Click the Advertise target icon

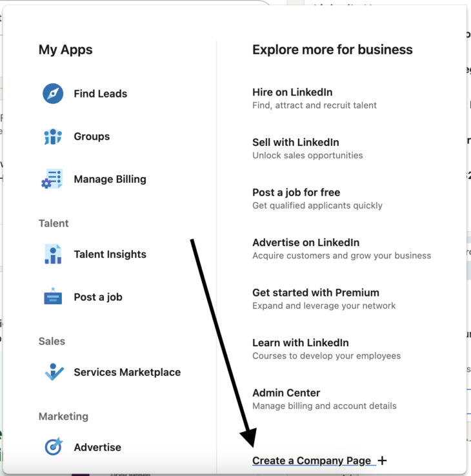coord(53,447)
